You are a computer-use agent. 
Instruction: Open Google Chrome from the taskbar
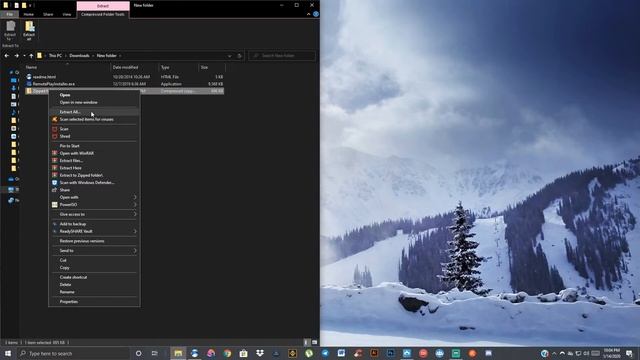point(227,353)
